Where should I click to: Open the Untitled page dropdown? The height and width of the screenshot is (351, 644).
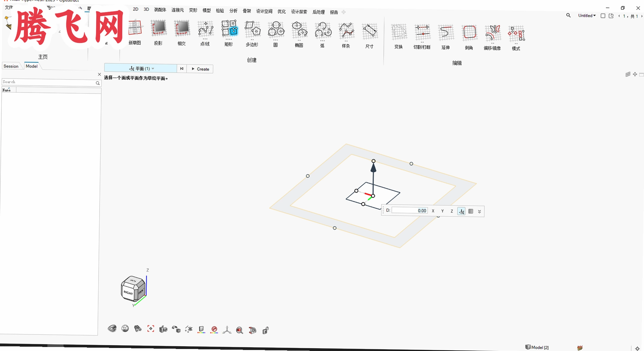coord(587,16)
